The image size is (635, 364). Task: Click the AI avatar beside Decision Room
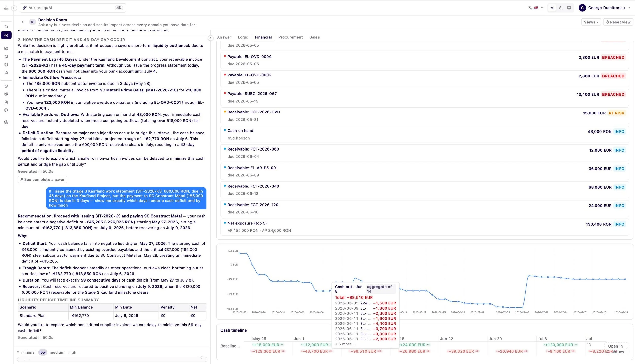[32, 22]
